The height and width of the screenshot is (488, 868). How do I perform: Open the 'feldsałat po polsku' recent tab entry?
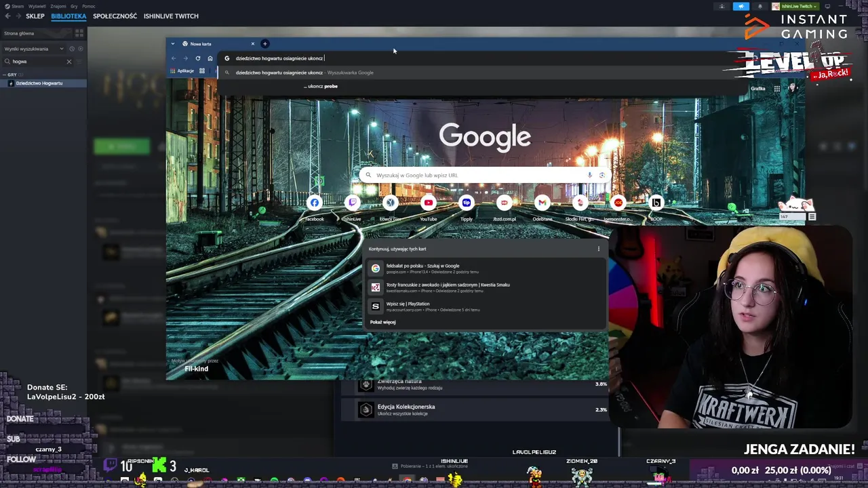[x=485, y=268]
